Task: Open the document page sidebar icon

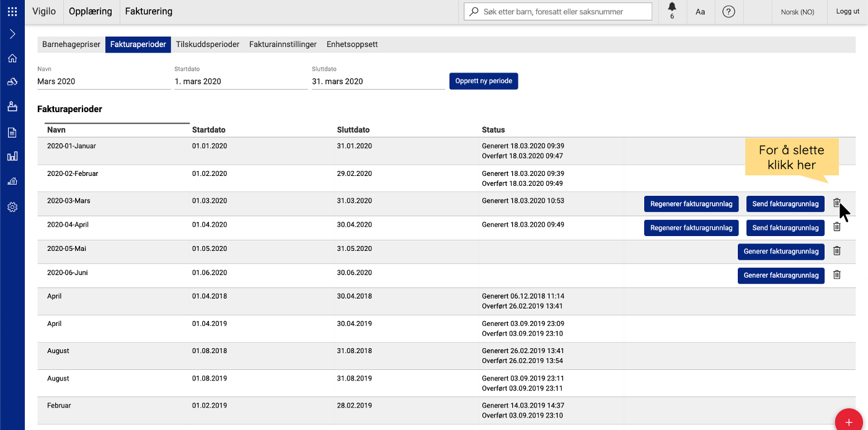Action: coord(12,132)
